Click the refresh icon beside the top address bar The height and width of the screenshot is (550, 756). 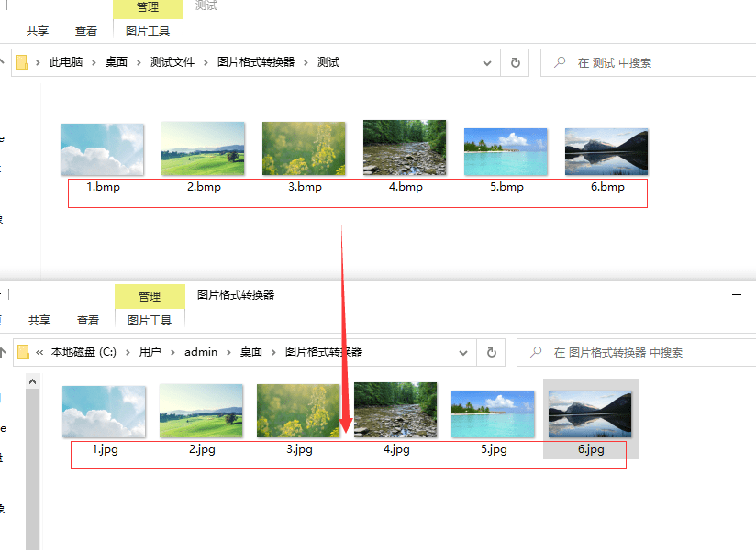pos(515,62)
